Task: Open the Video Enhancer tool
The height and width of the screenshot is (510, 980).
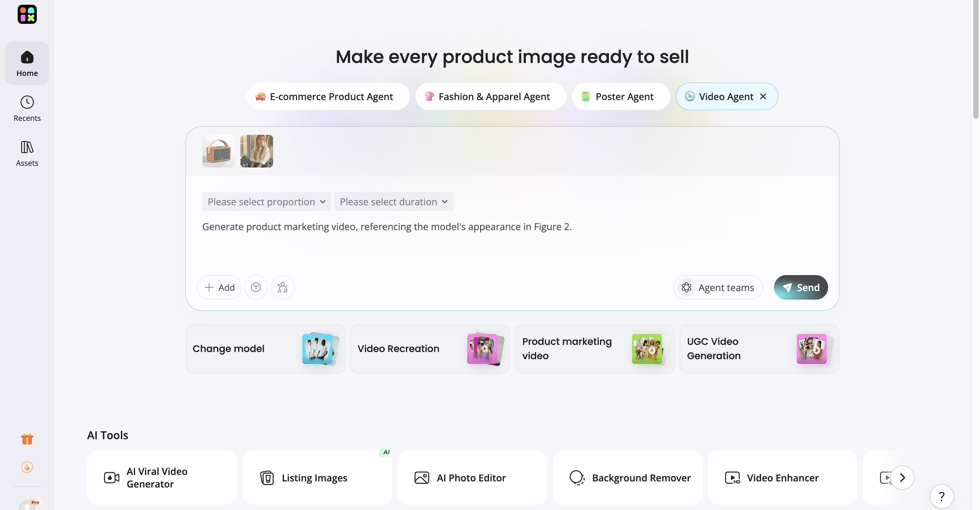Action: click(783, 478)
